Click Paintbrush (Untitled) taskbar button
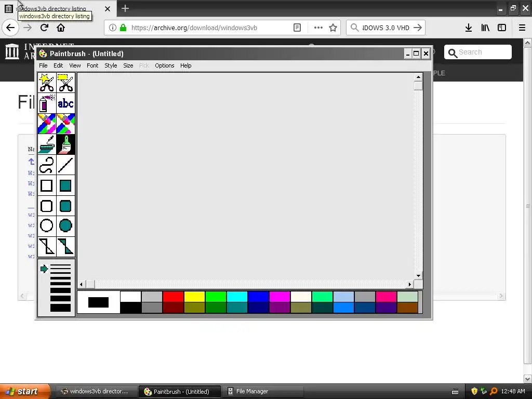532x399 pixels. (x=180, y=391)
